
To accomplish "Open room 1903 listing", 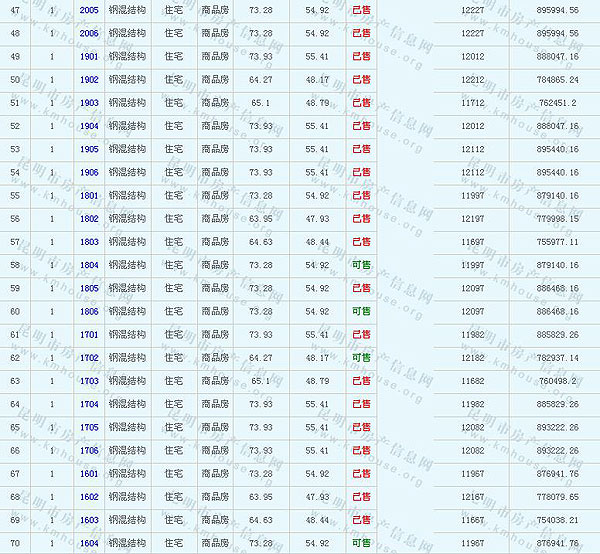I will [89, 103].
